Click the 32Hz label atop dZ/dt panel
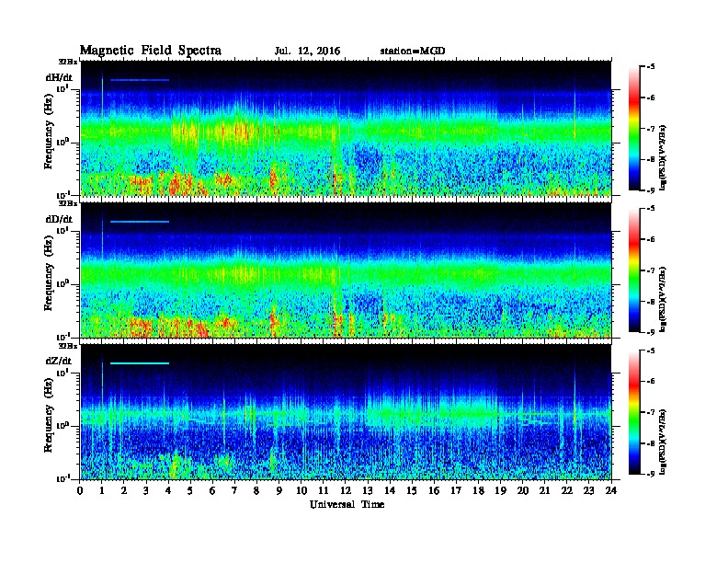 [x=68, y=346]
